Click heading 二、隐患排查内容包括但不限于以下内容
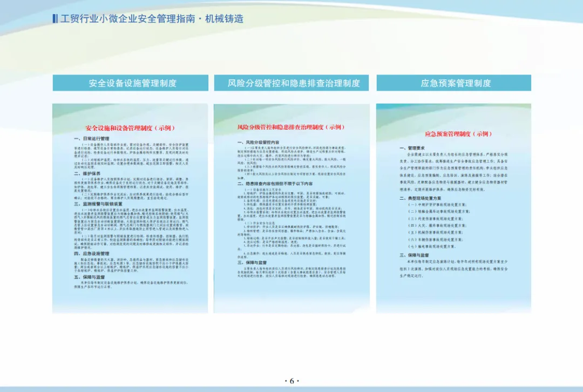This screenshot has width=583, height=392. point(275,184)
